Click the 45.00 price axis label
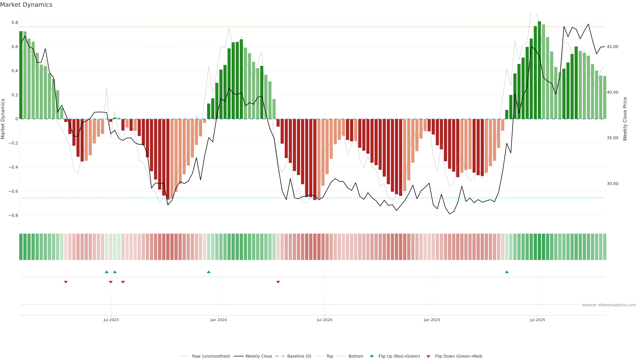 (612, 47)
